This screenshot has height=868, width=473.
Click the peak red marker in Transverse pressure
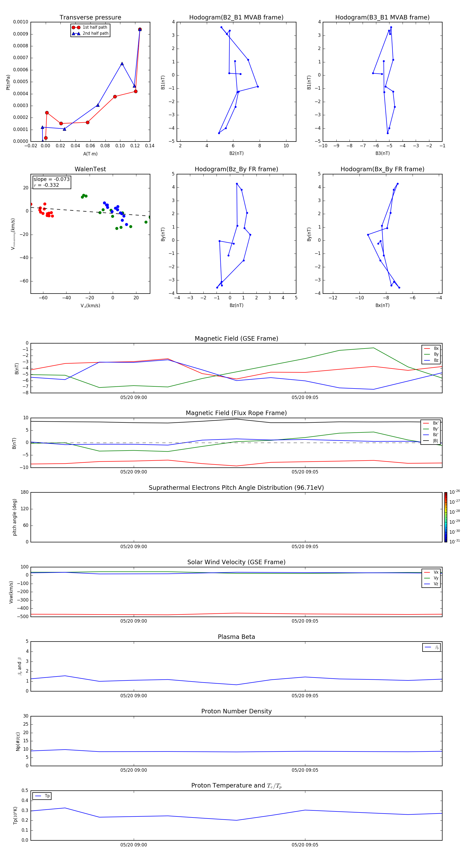point(140,29)
